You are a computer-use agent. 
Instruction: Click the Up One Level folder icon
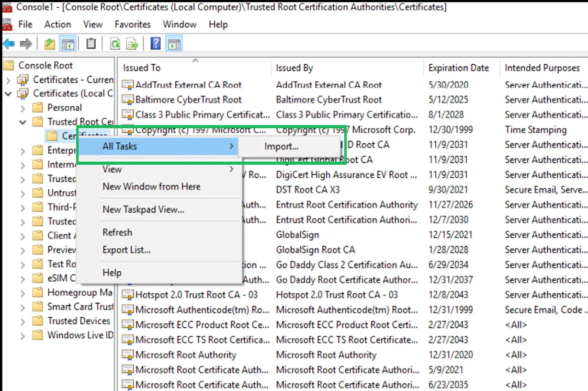click(49, 44)
